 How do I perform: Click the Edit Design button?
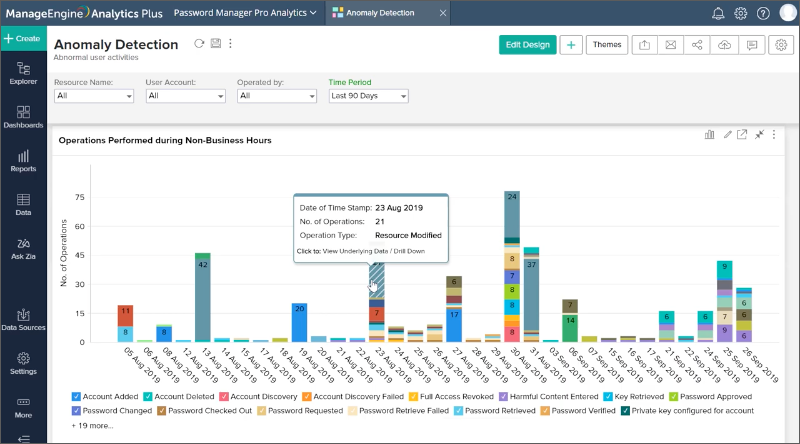click(x=527, y=45)
